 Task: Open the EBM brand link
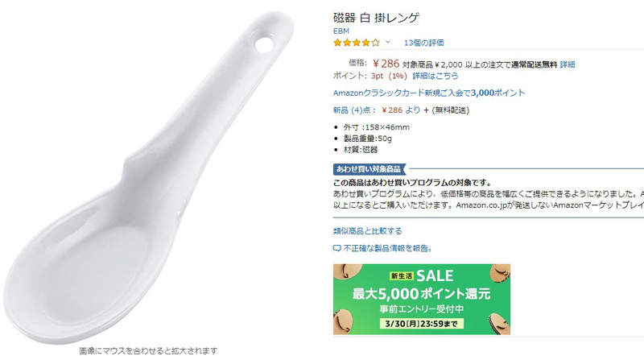[341, 31]
